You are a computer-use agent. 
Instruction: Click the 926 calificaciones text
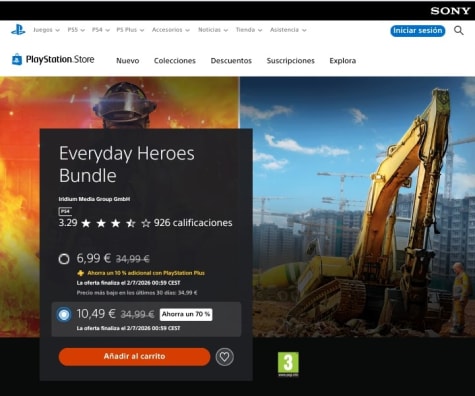(x=193, y=223)
